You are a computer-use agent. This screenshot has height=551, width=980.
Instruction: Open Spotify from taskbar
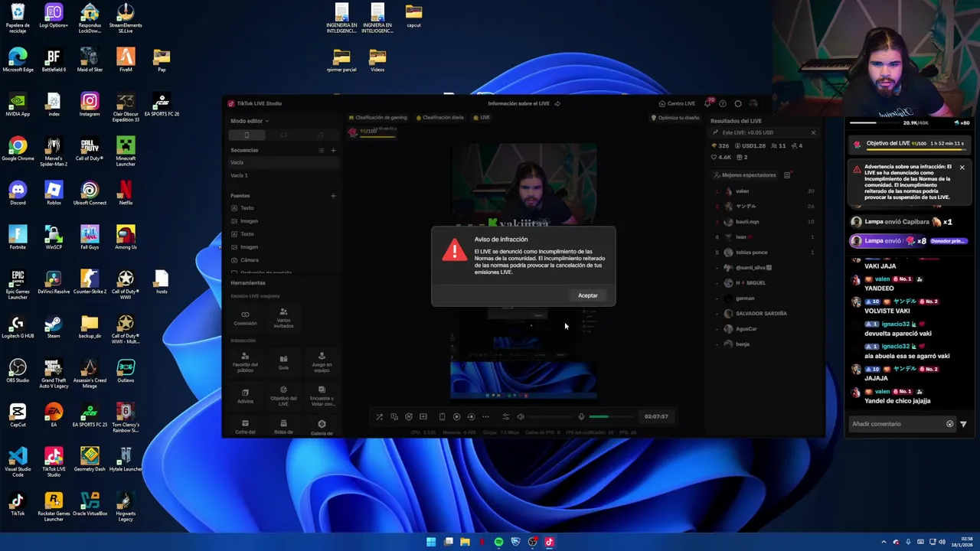[x=498, y=542]
